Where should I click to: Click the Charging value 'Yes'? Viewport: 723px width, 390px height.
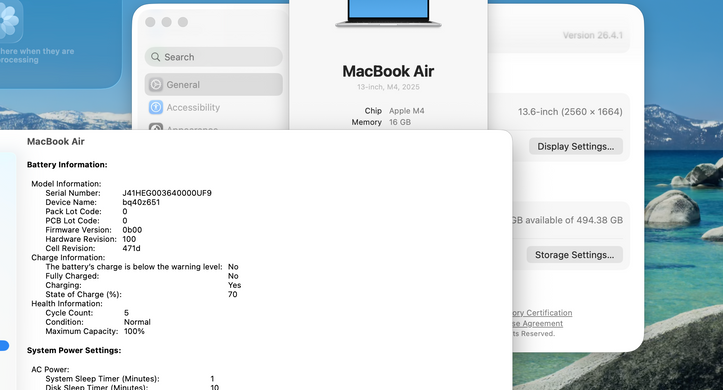click(x=234, y=285)
